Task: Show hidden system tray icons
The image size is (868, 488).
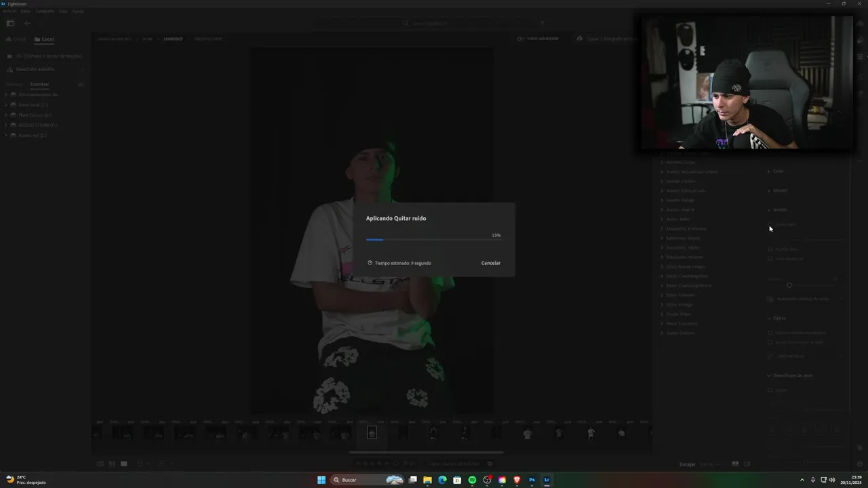Action: tap(802, 480)
